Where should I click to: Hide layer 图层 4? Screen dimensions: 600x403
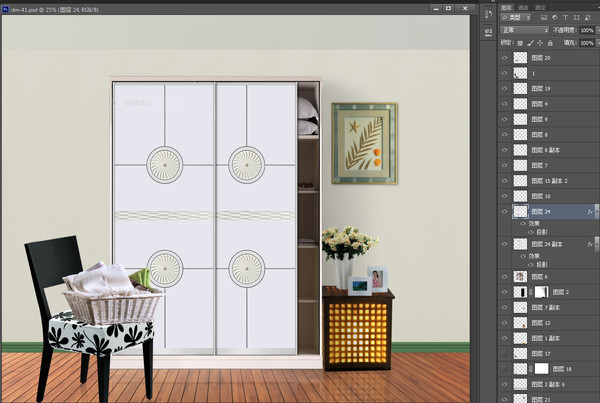click(504, 104)
